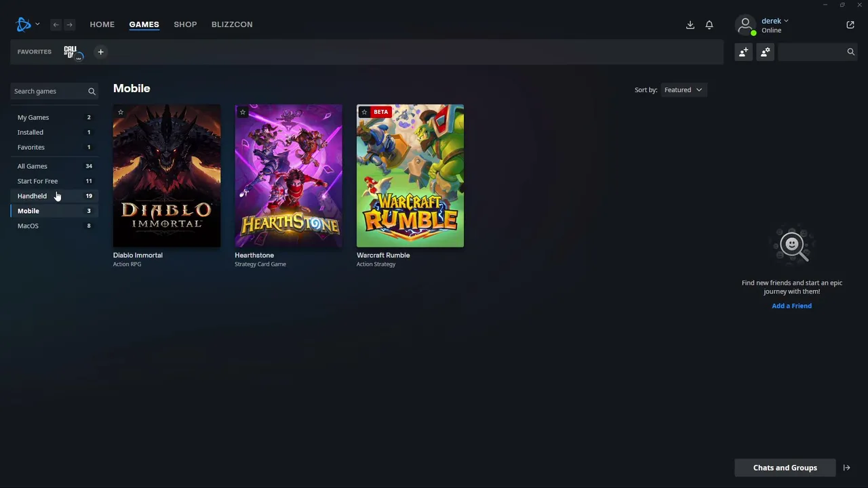
Task: Click the Search games magnifier icon
Action: [92, 91]
